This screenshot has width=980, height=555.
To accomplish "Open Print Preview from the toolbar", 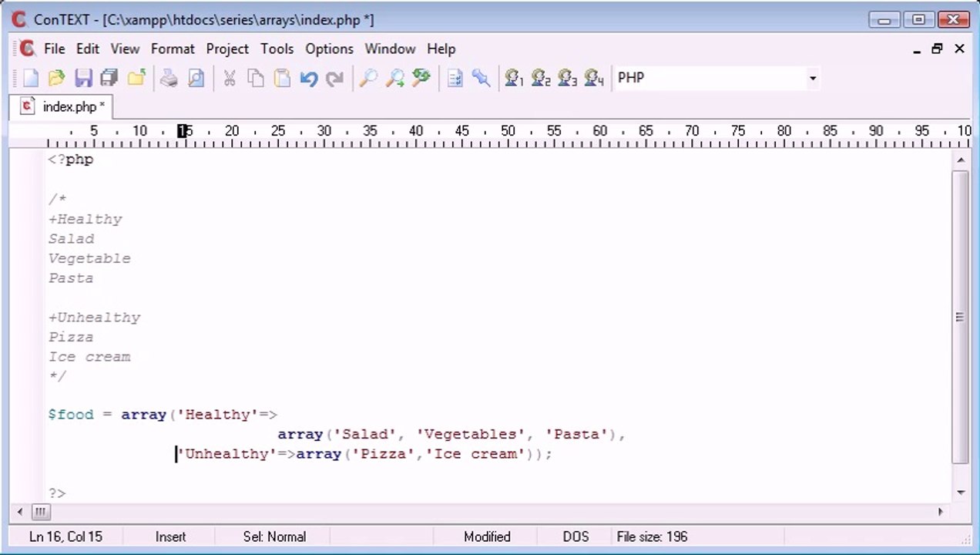I will point(196,78).
